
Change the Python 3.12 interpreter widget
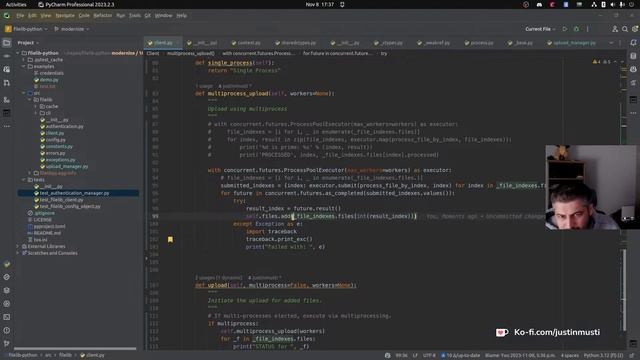[603, 356]
